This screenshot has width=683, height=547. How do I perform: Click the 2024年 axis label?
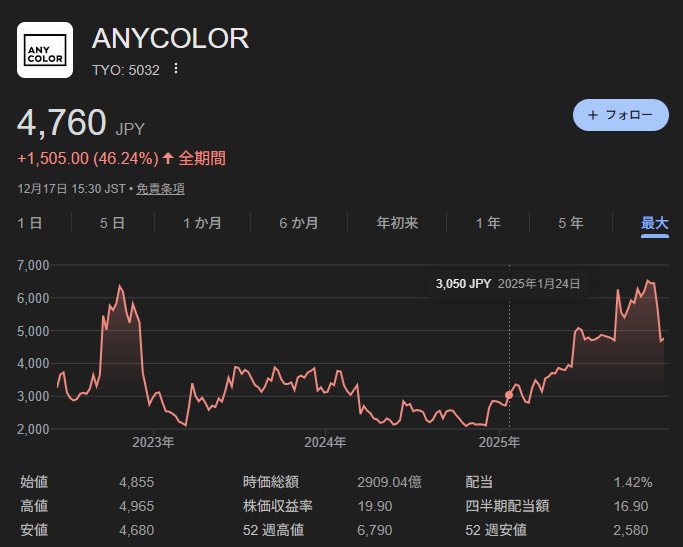pos(325,441)
